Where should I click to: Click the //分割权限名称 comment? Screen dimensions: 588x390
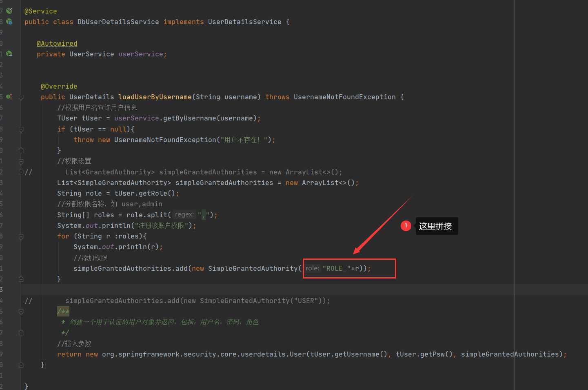pos(110,204)
